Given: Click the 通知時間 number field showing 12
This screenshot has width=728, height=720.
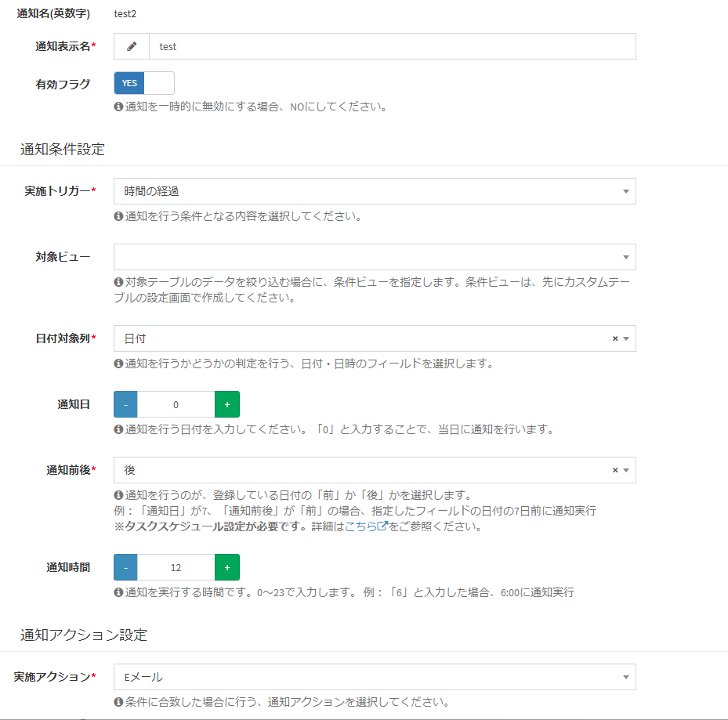Looking at the screenshot, I should [176, 567].
